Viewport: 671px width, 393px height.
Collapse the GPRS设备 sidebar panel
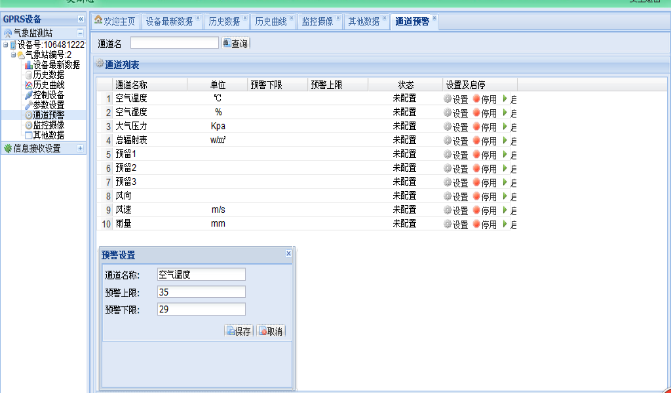(80, 19)
